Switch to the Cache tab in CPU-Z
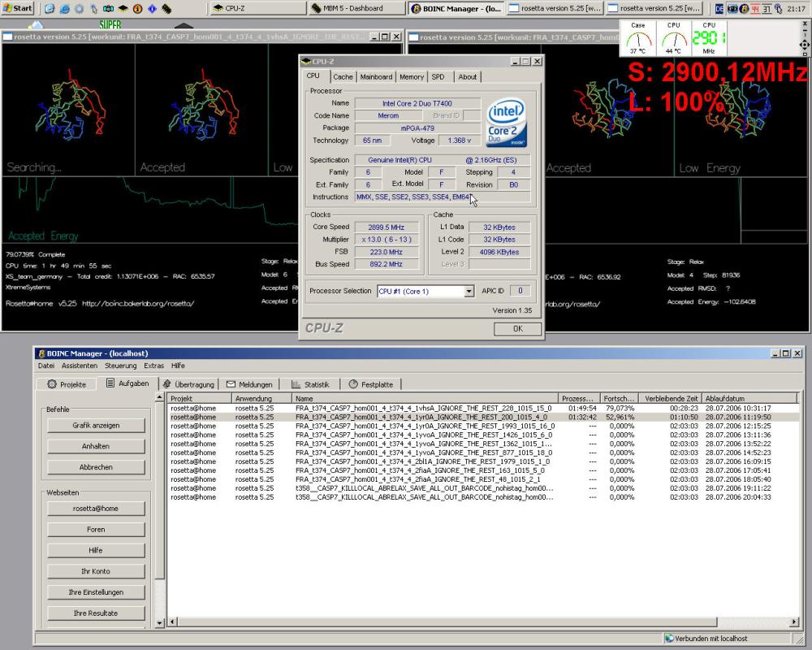 pyautogui.click(x=343, y=76)
